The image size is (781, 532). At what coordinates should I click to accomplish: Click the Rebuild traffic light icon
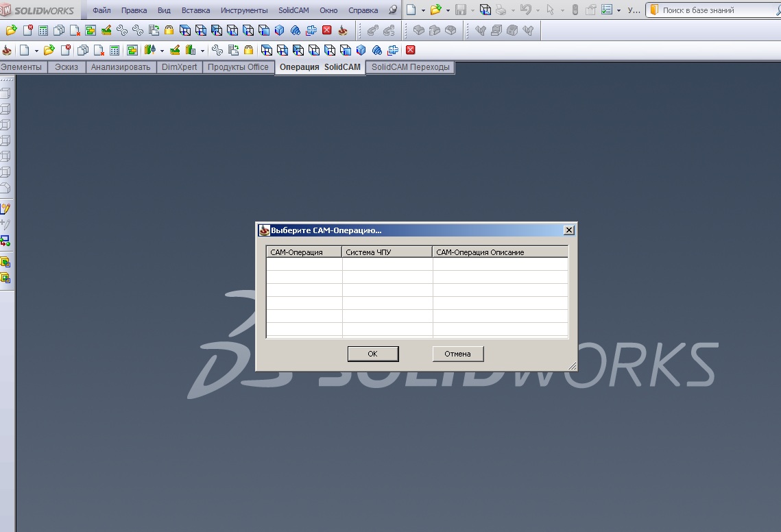pos(575,10)
